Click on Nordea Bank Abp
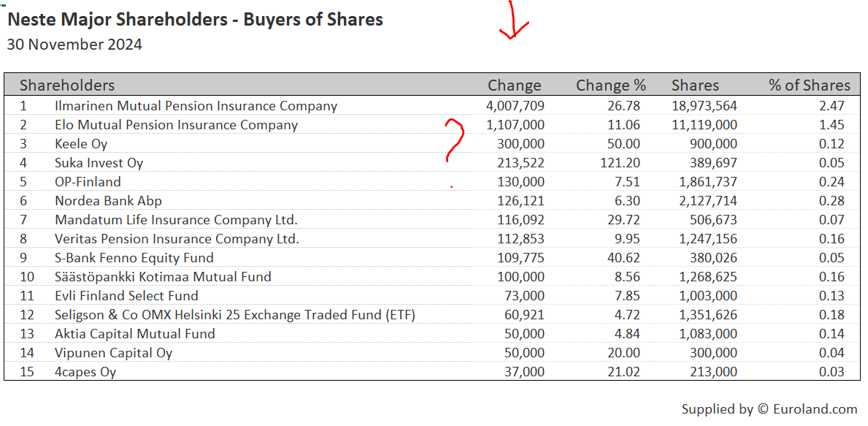The width and height of the screenshot is (868, 426). click(x=108, y=201)
